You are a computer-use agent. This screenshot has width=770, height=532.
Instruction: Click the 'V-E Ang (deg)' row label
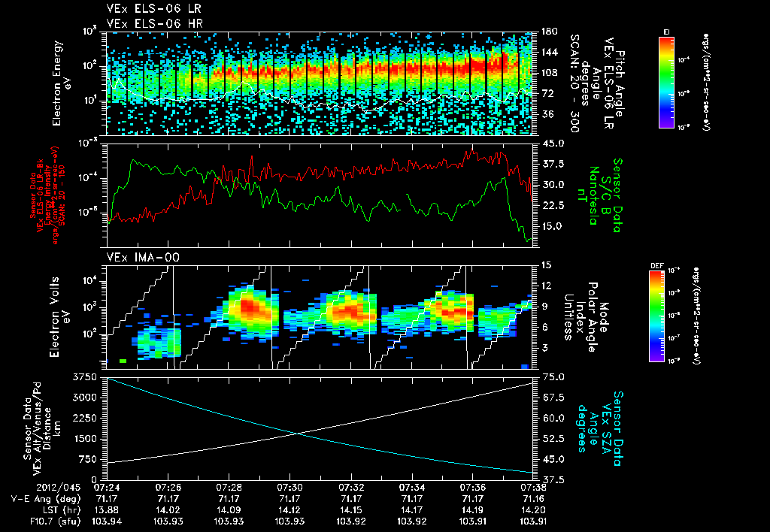pyautogui.click(x=46, y=499)
